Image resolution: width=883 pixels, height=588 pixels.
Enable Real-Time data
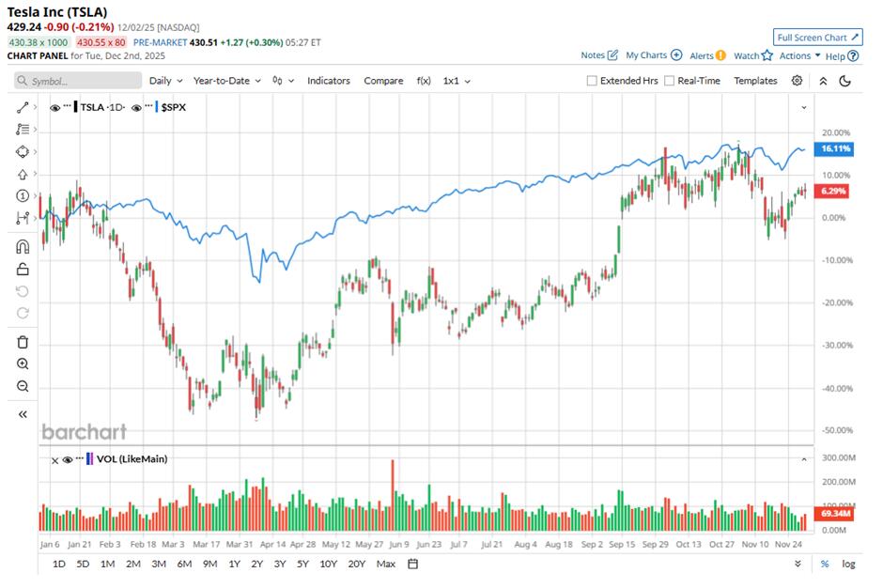click(x=670, y=81)
